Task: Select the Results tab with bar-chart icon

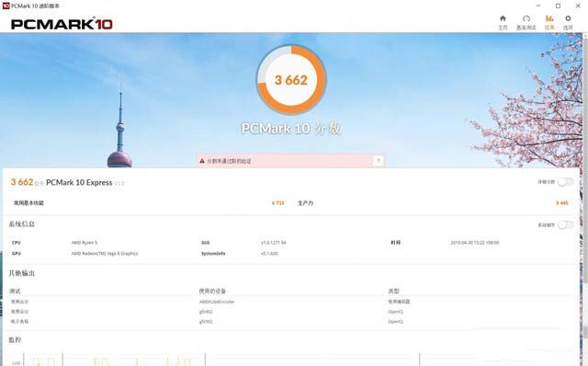Action: point(549,22)
